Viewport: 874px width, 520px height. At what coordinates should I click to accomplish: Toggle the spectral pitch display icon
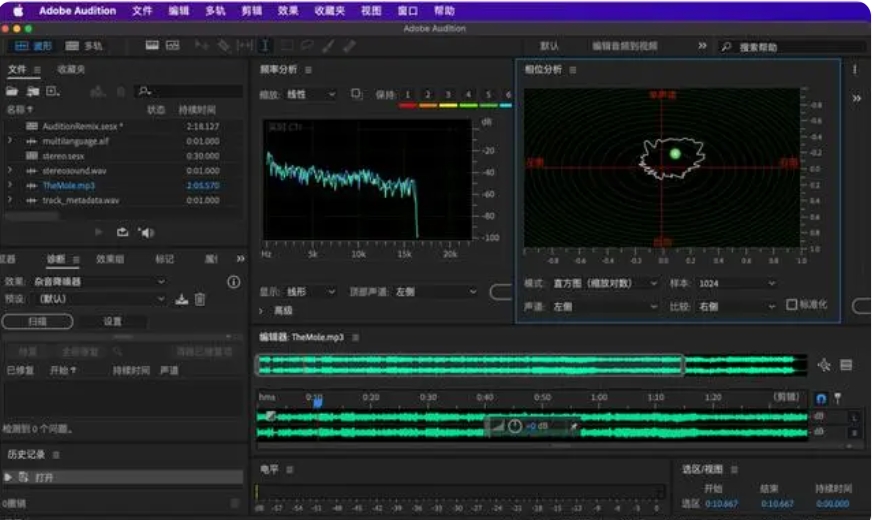pyautogui.click(x=173, y=45)
